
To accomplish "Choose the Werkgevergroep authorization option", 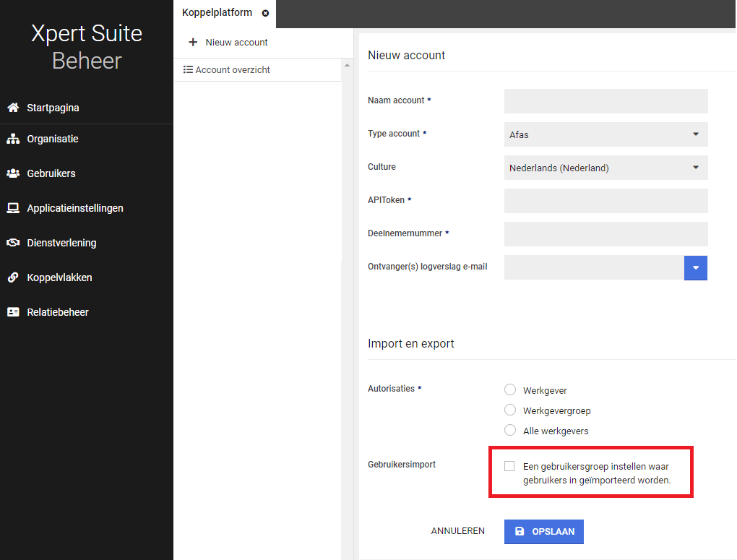I will click(x=510, y=410).
